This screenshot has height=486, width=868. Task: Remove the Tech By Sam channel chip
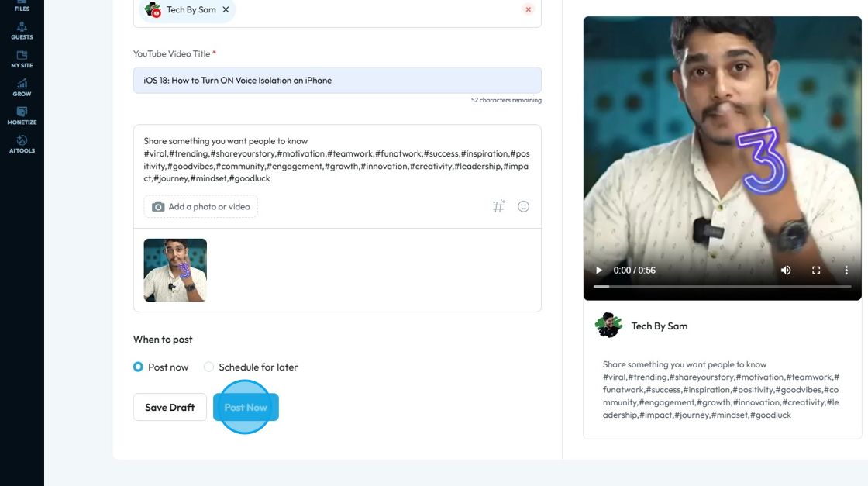tap(226, 9)
